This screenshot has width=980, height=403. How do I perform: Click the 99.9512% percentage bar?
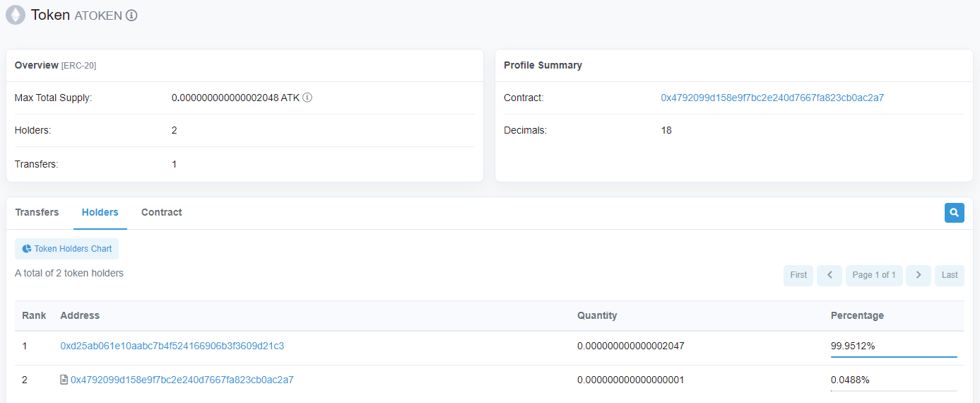(x=894, y=357)
